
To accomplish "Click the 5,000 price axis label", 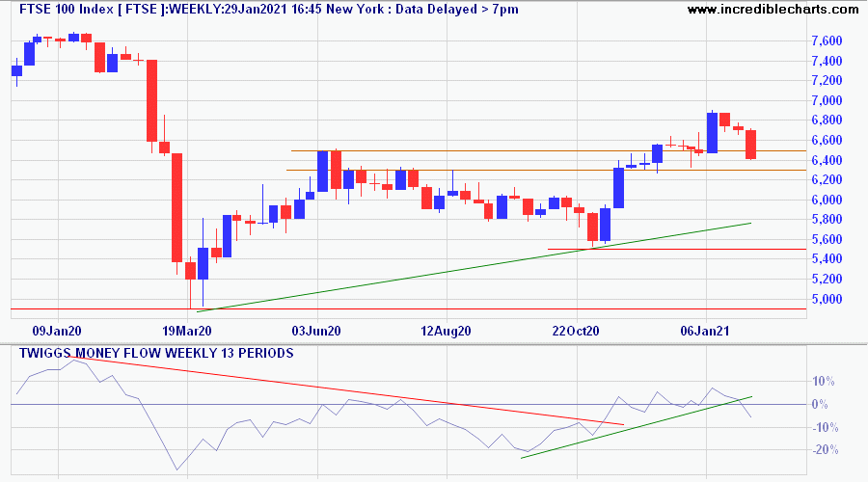I will coord(827,300).
